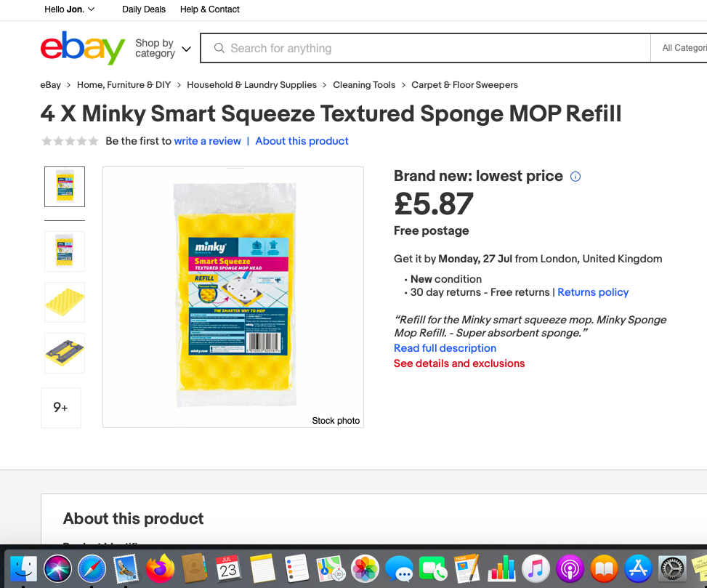Open the Calendar app showing July 23
Viewport: 707px width, 588px height.
coord(228,569)
